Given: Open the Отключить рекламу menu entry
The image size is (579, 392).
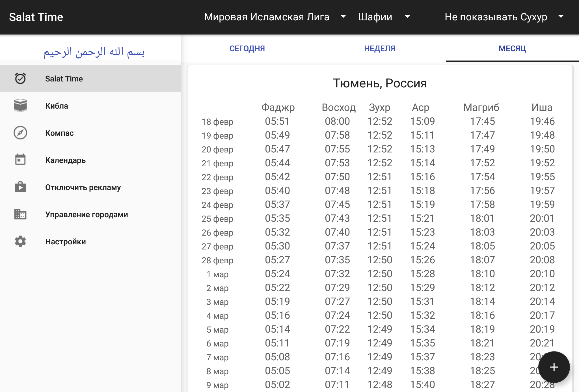Looking at the screenshot, I should click(x=83, y=187).
